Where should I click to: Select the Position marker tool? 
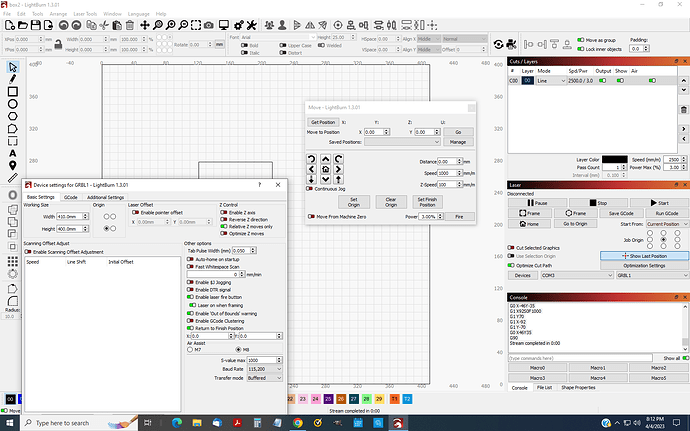pyautogui.click(x=12, y=166)
